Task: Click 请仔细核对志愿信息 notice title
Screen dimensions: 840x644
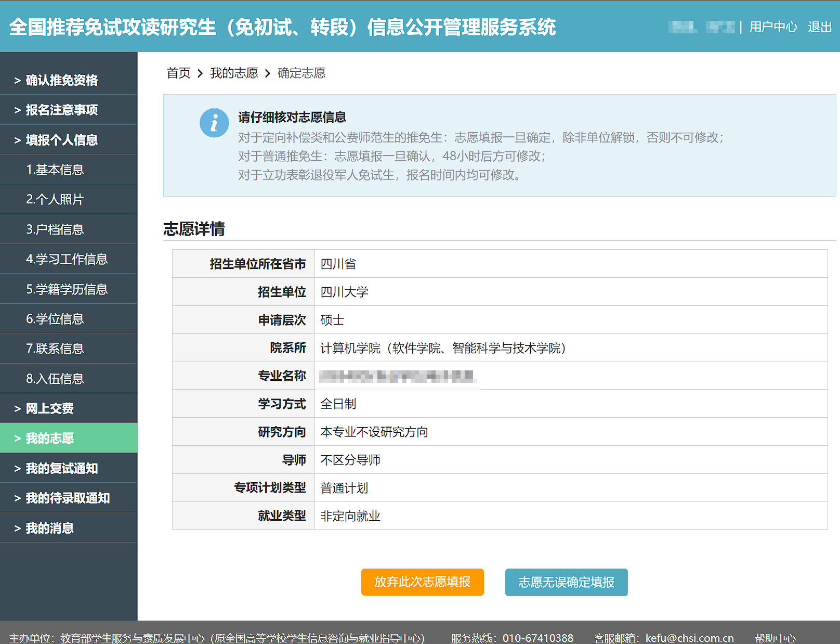Action: [x=292, y=117]
